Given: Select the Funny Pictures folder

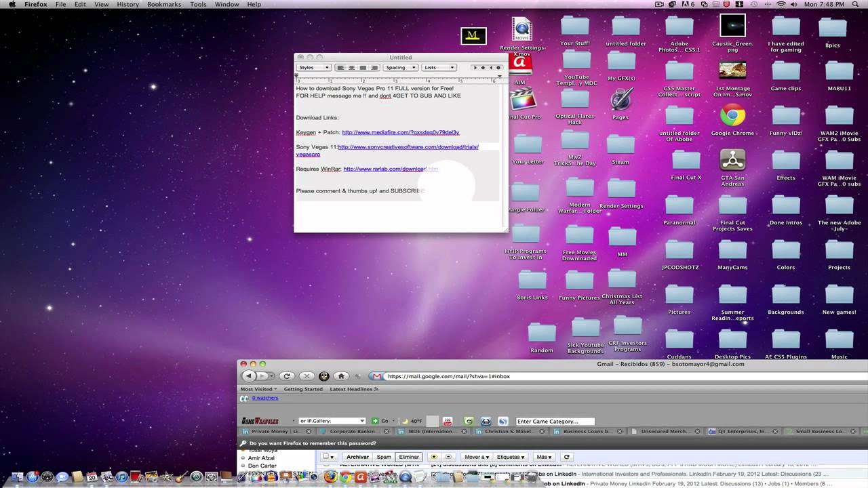Looking at the screenshot, I should 579,280.
